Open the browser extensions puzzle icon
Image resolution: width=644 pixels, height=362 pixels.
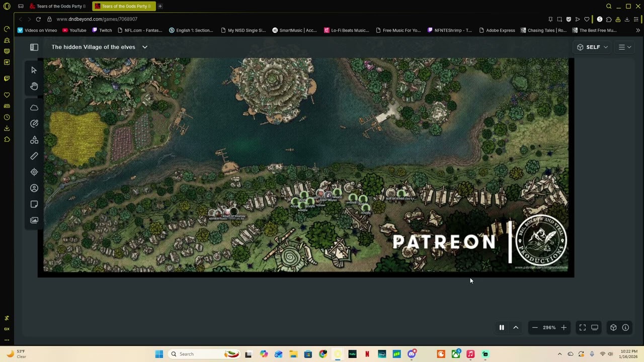pos(609,19)
